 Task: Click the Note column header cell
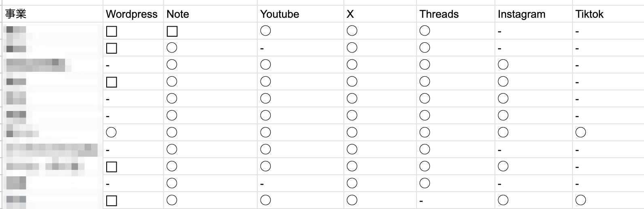[x=210, y=14]
